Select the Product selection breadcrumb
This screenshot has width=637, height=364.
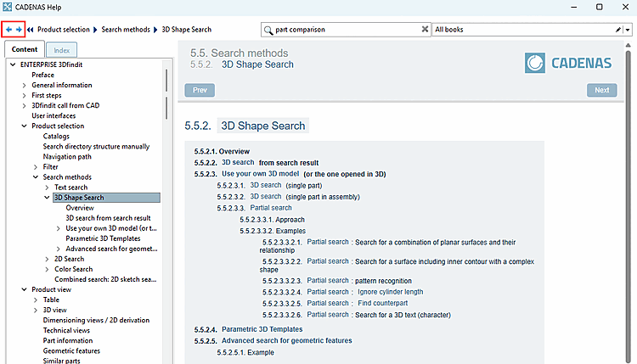pyautogui.click(x=64, y=29)
